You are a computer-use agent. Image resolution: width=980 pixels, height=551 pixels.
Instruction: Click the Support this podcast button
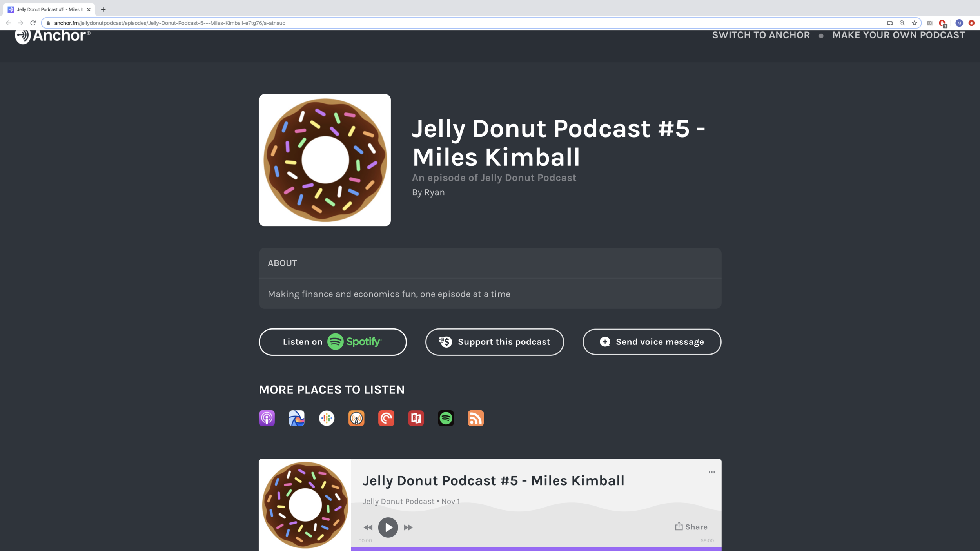point(494,342)
